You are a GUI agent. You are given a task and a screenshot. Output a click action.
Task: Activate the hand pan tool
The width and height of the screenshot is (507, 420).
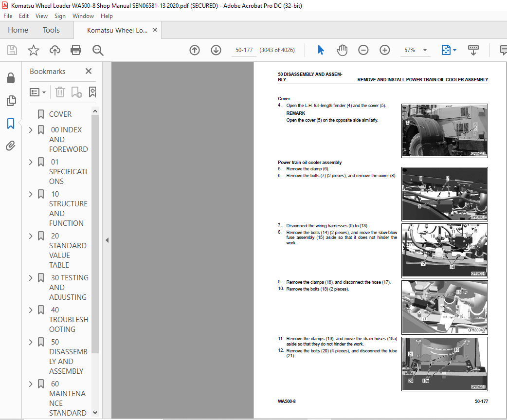(x=342, y=50)
